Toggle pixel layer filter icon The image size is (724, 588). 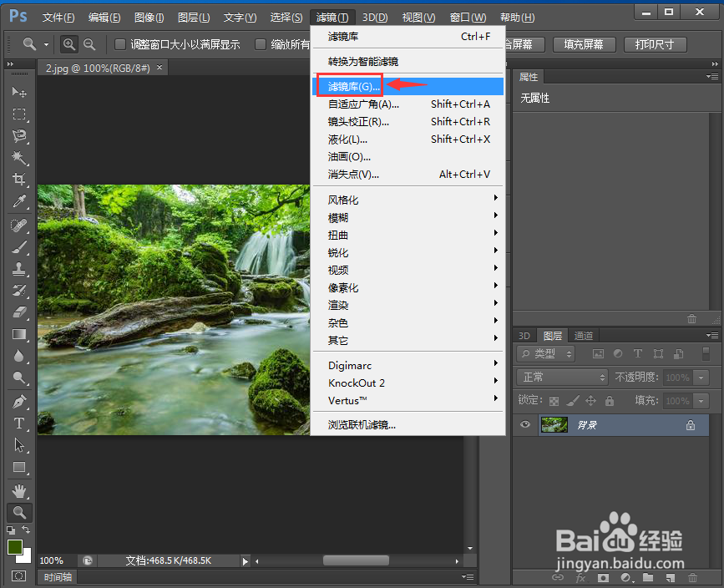click(x=598, y=354)
